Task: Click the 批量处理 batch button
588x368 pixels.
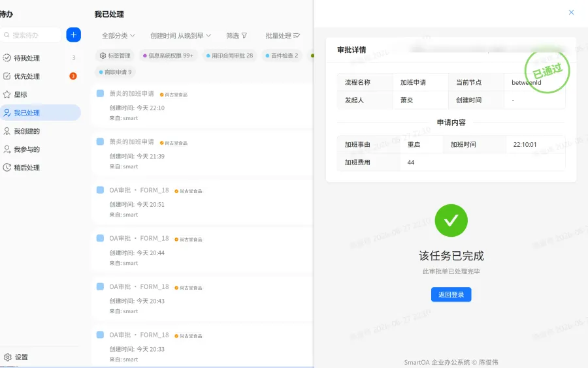Action: pyautogui.click(x=283, y=36)
